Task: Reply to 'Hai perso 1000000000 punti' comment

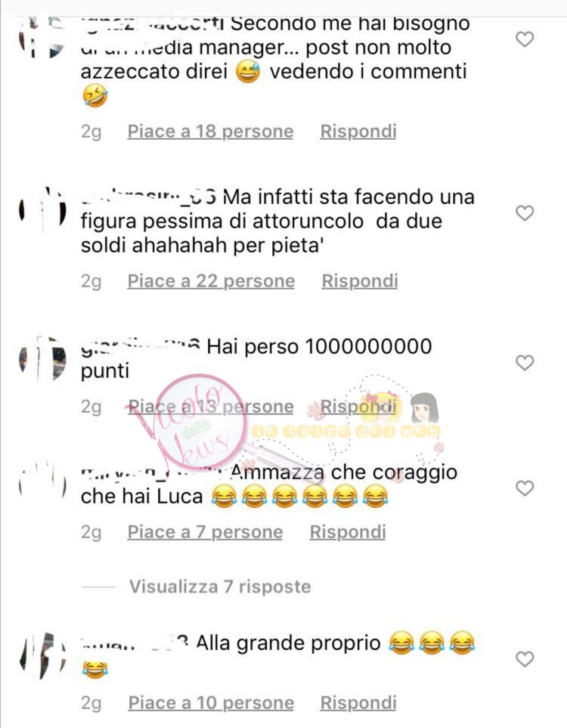Action: 358,407
